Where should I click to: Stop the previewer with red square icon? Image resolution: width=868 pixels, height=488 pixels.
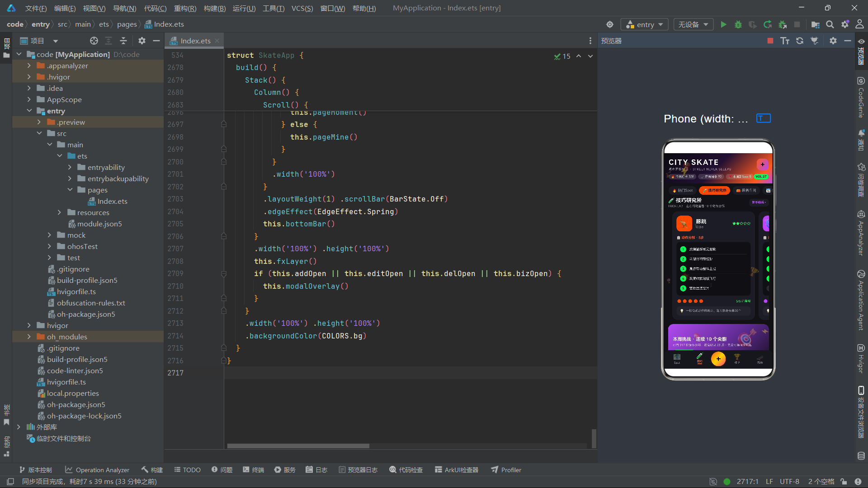(x=770, y=41)
